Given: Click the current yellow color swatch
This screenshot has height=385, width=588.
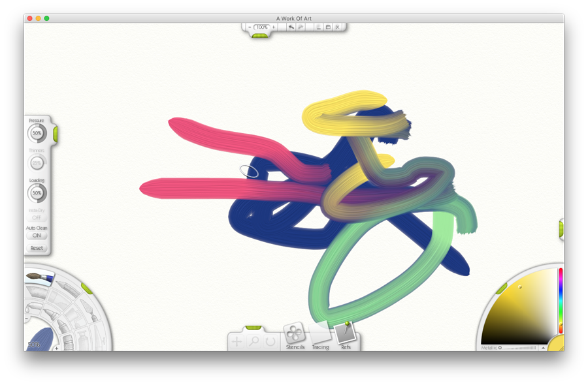Looking at the screenshot, I should point(557,344).
